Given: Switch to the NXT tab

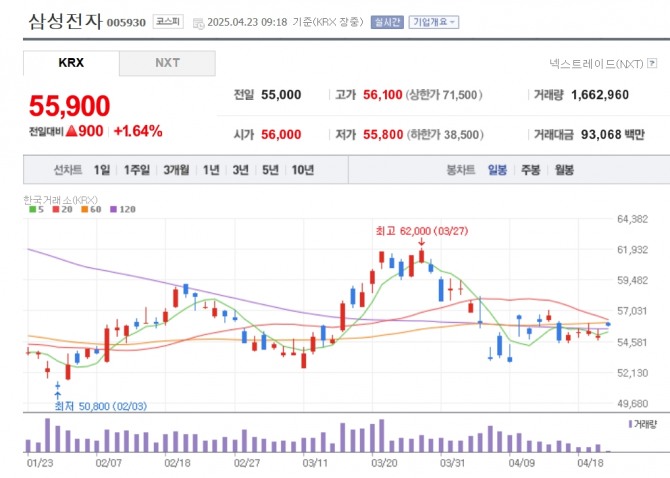Looking at the screenshot, I should (167, 63).
